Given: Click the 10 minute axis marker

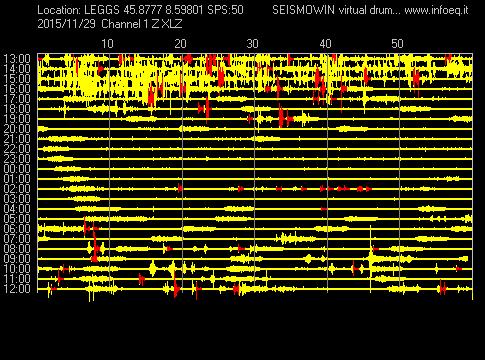Looking at the screenshot, I should (x=107, y=44).
